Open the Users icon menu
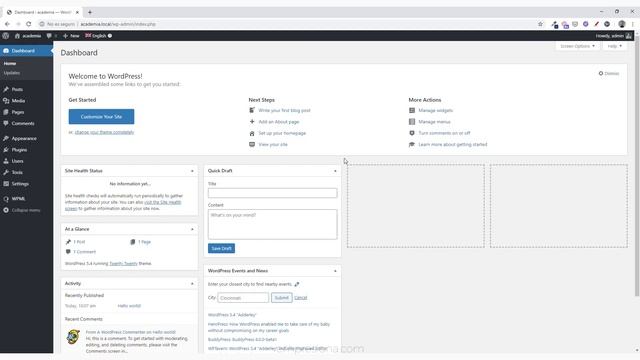Viewport: 640px width, 360px height. [x=6, y=161]
